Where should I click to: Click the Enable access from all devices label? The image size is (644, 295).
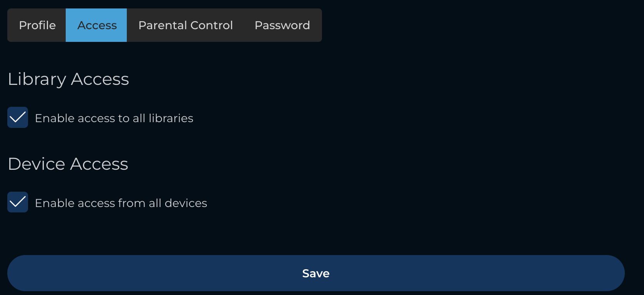[121, 203]
